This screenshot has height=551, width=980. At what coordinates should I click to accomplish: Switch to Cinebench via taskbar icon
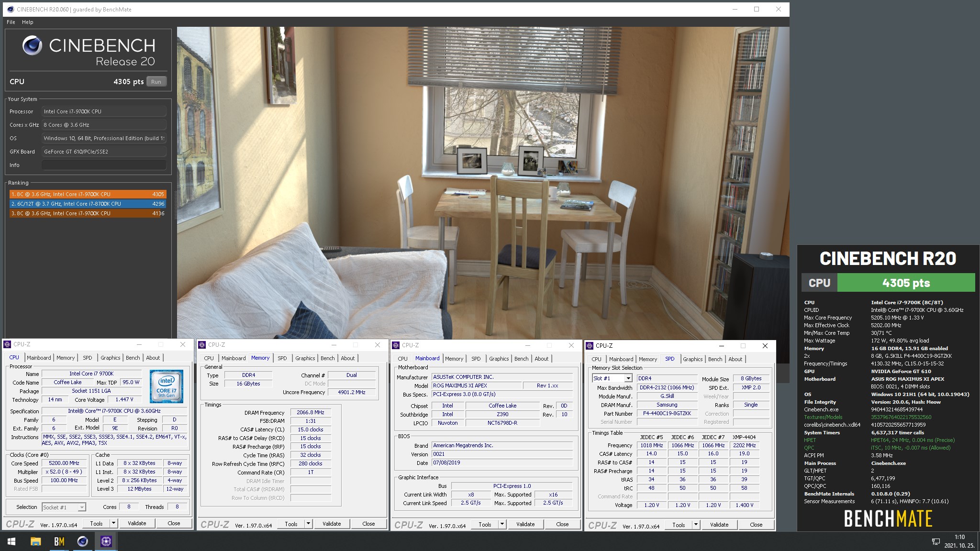pos(82,541)
